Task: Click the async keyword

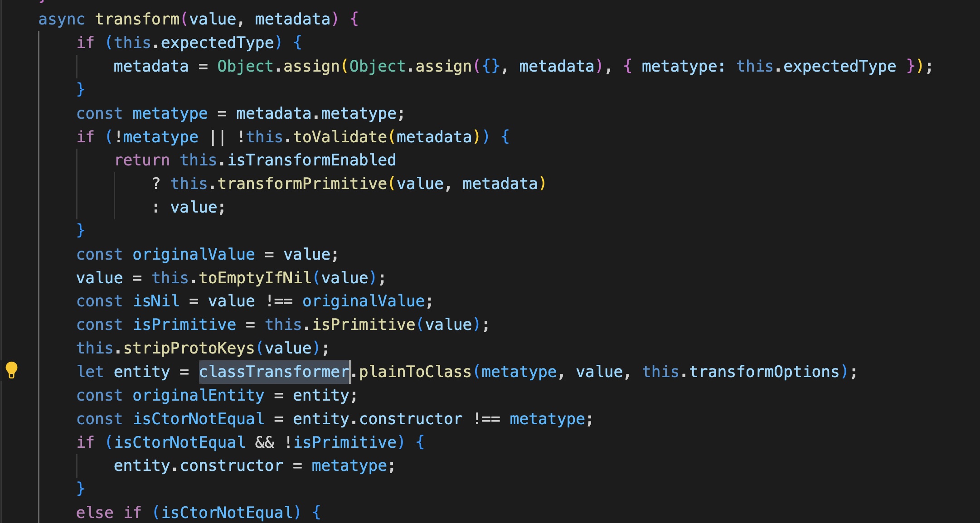Action: [x=61, y=19]
